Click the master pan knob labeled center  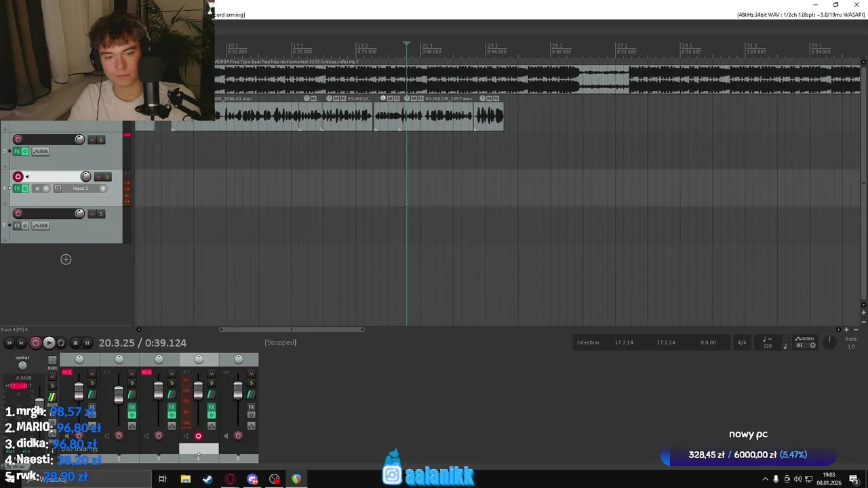[x=22, y=366]
